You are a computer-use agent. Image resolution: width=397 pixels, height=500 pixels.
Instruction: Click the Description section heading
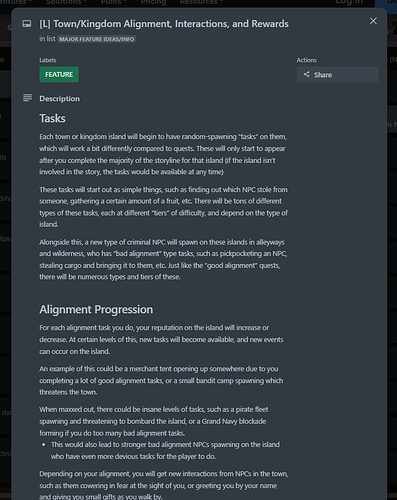pos(59,99)
